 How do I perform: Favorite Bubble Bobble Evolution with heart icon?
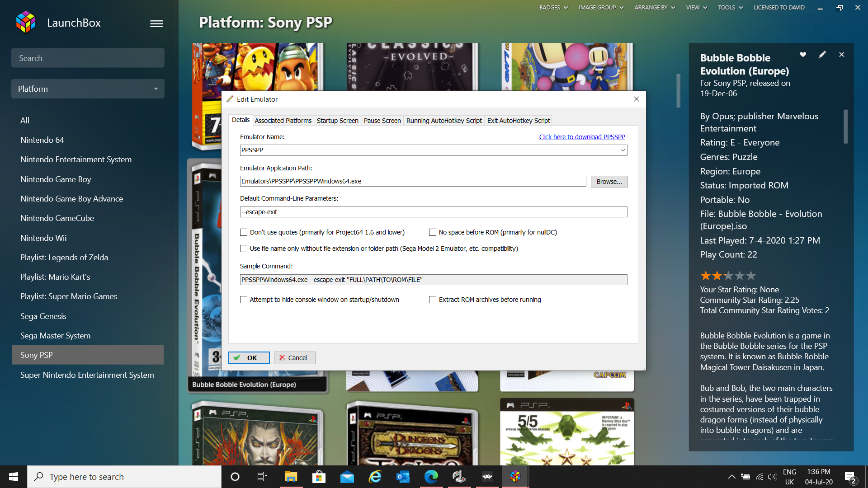point(803,55)
